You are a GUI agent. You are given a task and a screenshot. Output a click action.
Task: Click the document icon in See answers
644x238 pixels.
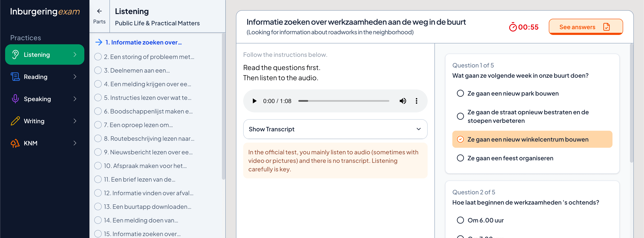[606, 27]
